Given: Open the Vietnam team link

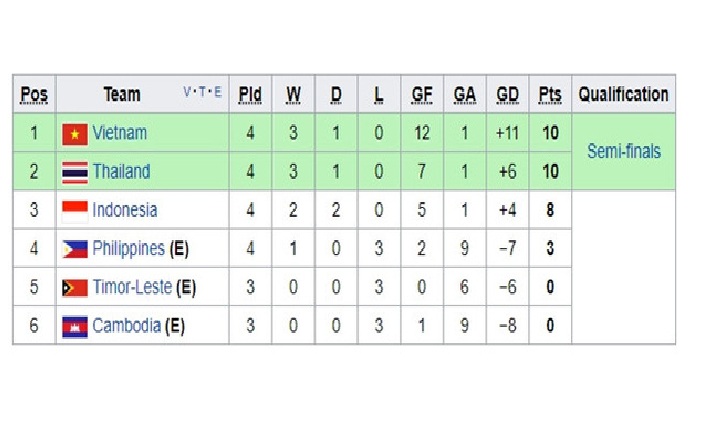Looking at the screenshot, I should tap(120, 133).
